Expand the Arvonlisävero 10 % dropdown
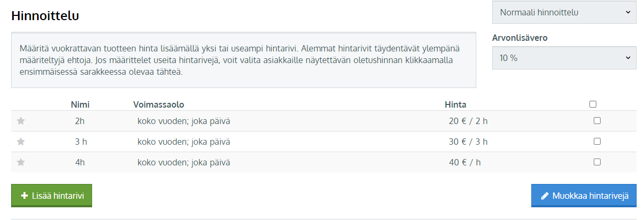The width and height of the screenshot is (644, 220). coord(564,58)
